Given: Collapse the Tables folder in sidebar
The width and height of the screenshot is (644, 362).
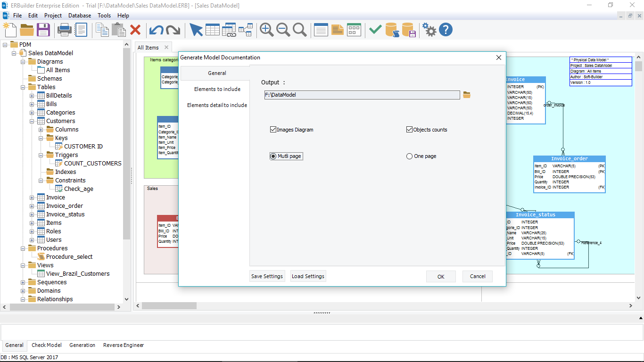Looking at the screenshot, I should tap(22, 87).
